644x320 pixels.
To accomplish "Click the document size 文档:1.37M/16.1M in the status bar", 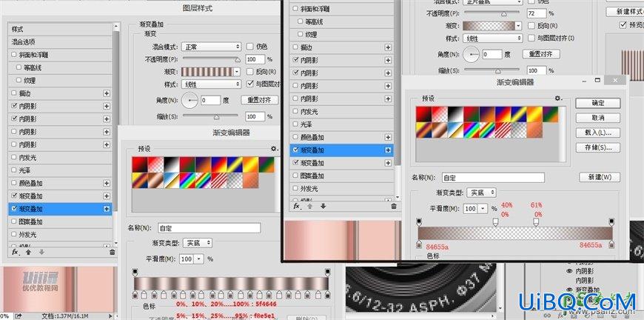I will click(66, 316).
